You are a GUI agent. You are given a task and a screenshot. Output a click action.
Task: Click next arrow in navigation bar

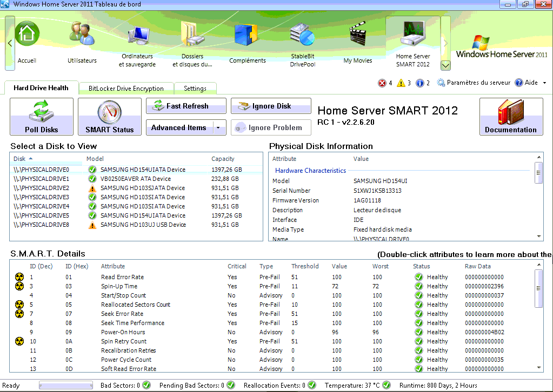pos(445,43)
